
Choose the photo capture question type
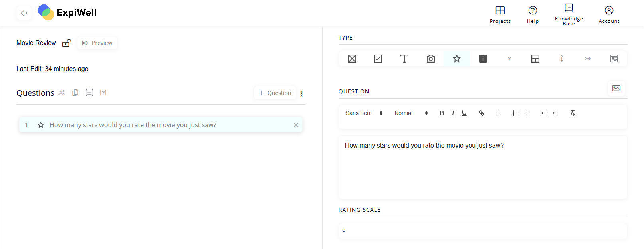tap(430, 59)
